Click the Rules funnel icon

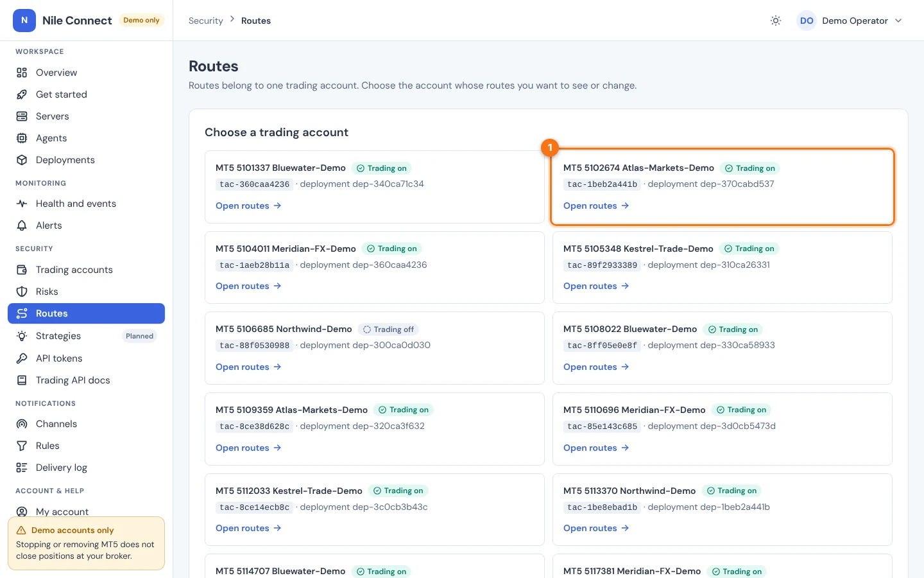click(22, 446)
